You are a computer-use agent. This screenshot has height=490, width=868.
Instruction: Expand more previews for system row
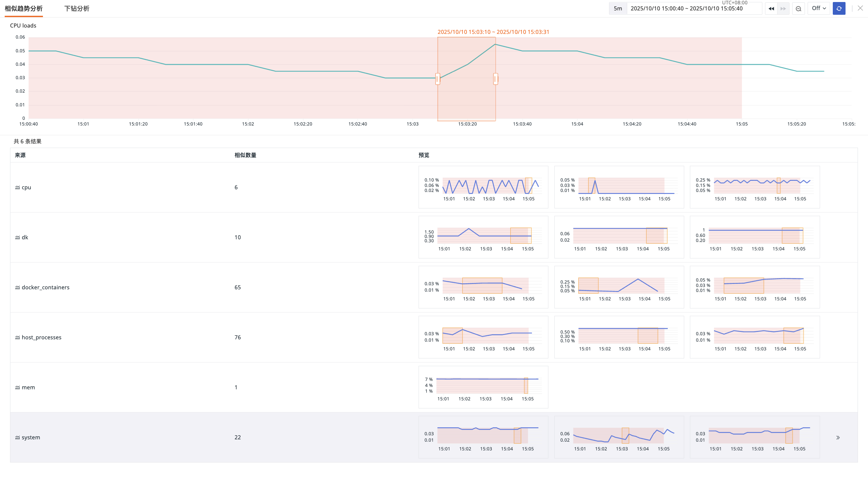[x=838, y=438]
